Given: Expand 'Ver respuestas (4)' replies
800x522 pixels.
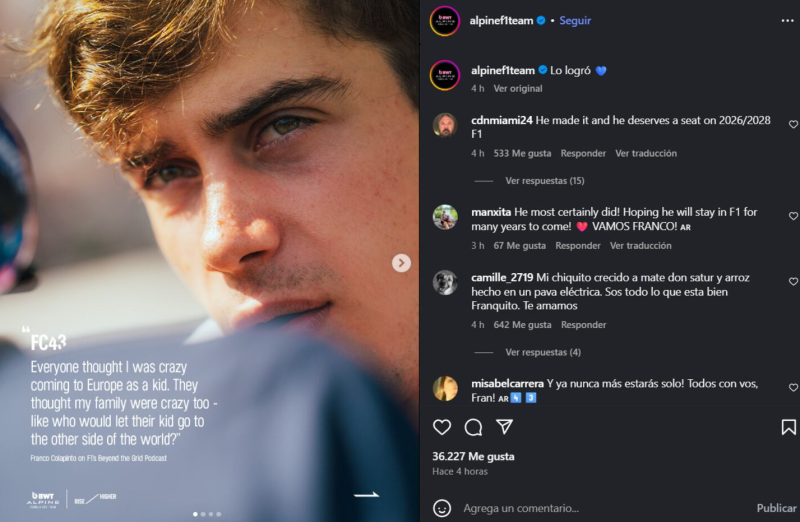Looking at the screenshot, I should click(x=542, y=352).
